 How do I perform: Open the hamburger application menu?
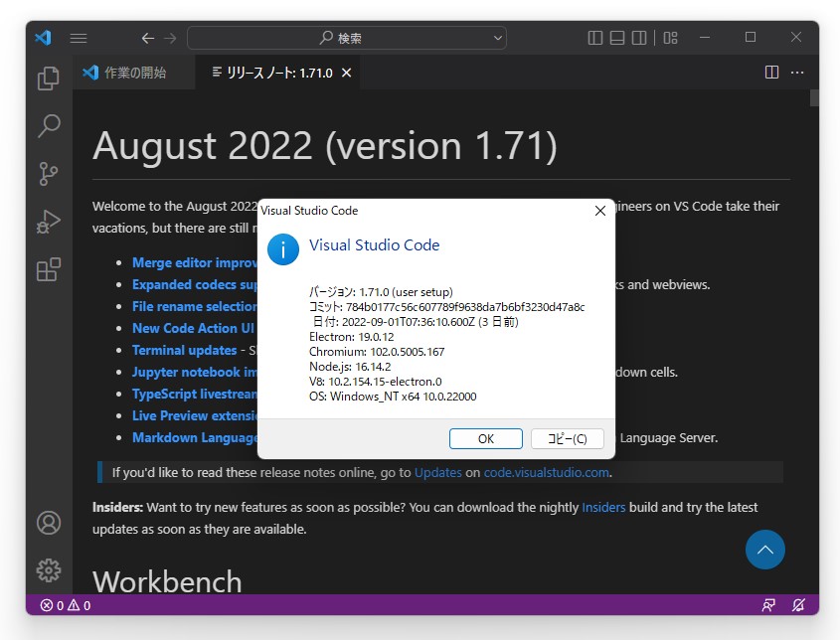78,37
